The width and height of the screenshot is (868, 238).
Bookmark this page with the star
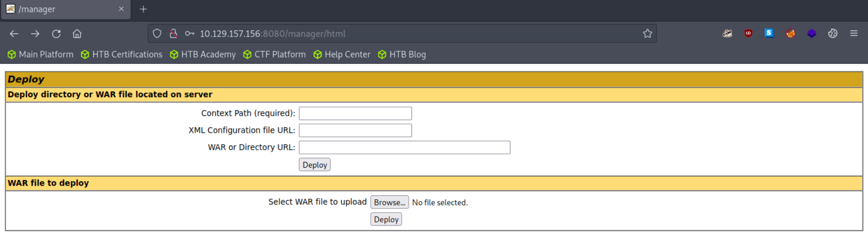[x=647, y=34]
